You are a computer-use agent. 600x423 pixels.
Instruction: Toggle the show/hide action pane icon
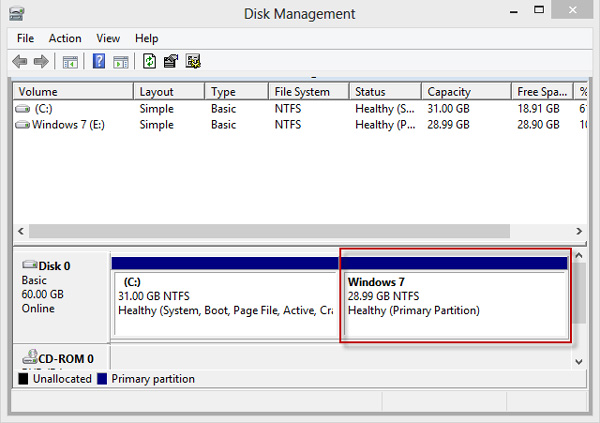121,62
